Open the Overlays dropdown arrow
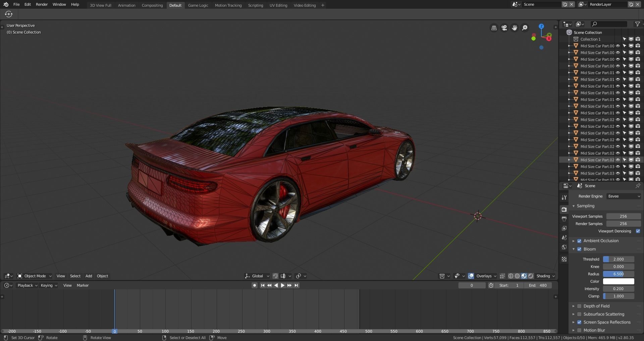The image size is (644, 341). click(495, 276)
